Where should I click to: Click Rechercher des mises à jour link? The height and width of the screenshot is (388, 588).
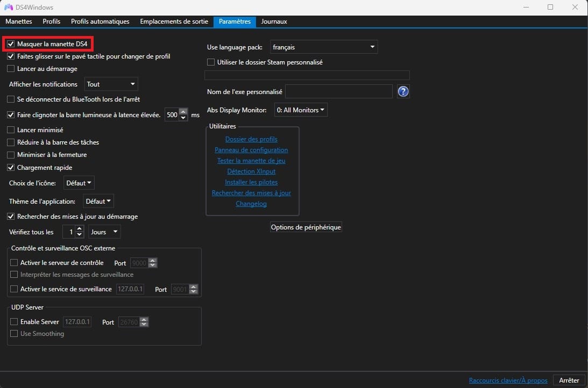[x=251, y=193]
